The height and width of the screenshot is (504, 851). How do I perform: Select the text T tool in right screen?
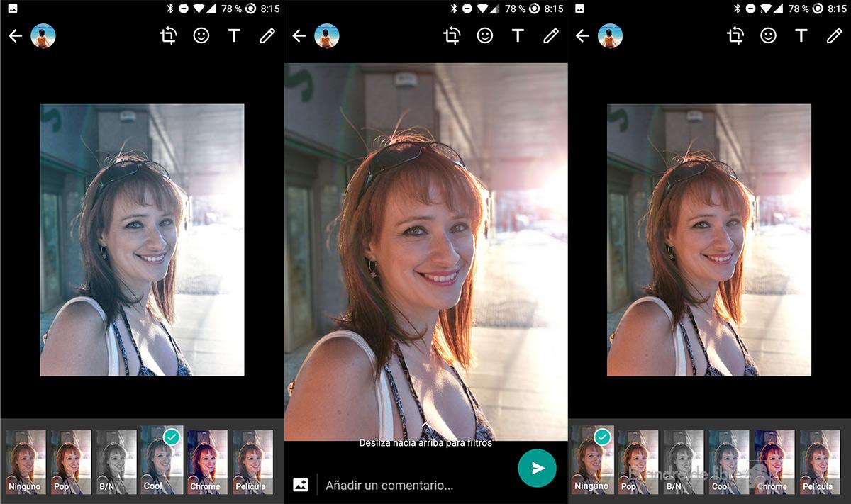tap(801, 36)
